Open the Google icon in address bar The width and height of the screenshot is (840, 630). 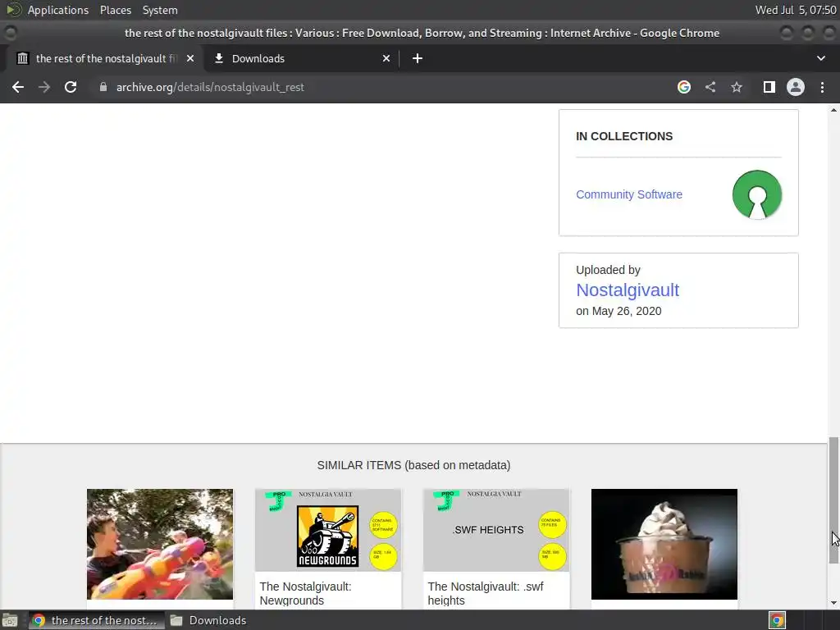click(684, 87)
